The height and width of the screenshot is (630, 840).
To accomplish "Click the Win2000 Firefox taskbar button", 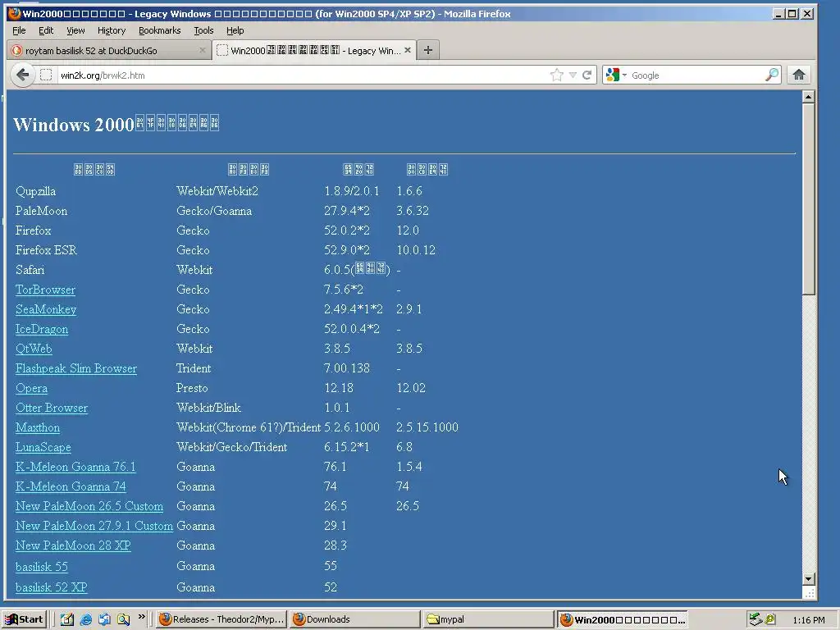I will pyautogui.click(x=623, y=619).
